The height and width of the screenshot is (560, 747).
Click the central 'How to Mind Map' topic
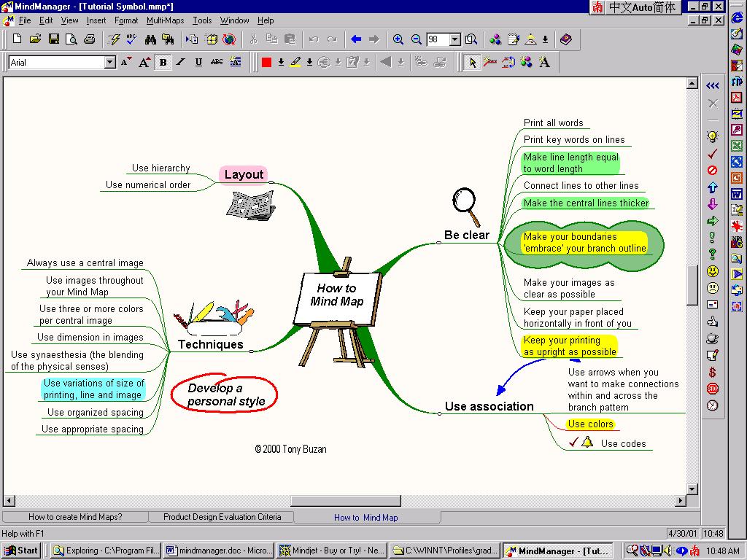(337, 295)
